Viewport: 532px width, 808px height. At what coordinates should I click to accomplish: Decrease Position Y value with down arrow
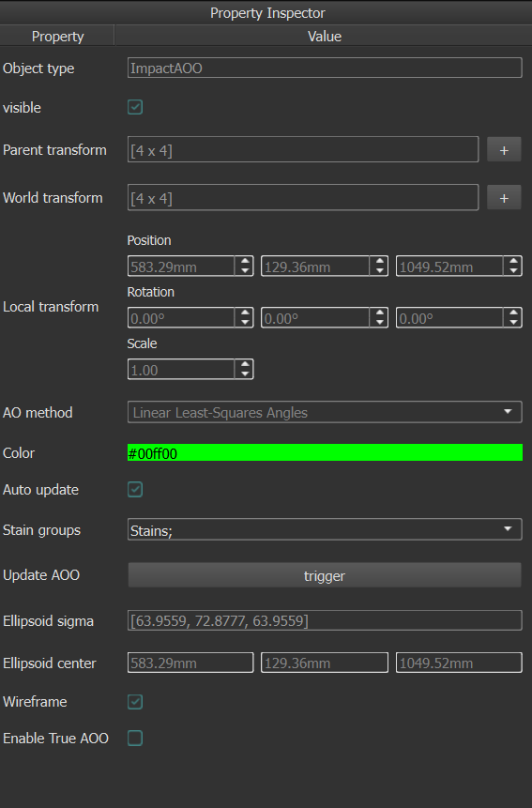380,271
